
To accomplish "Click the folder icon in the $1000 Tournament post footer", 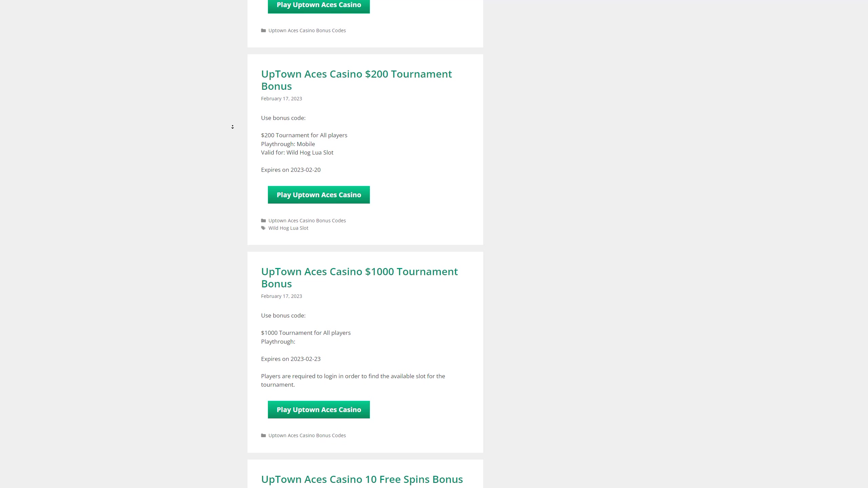I will point(263,435).
